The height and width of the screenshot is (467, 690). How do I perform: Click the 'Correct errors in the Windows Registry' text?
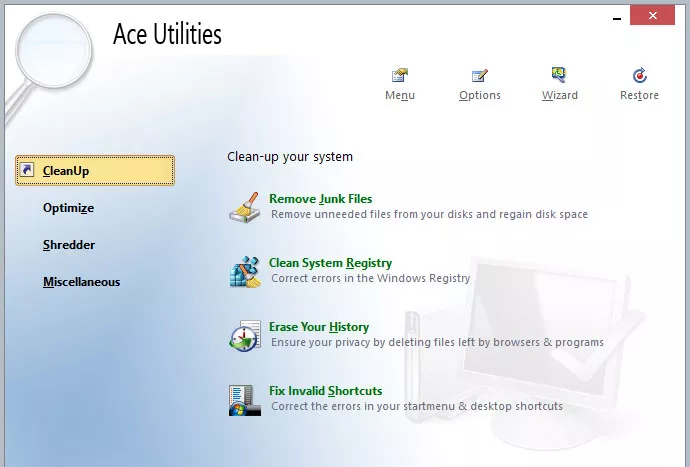tap(371, 278)
